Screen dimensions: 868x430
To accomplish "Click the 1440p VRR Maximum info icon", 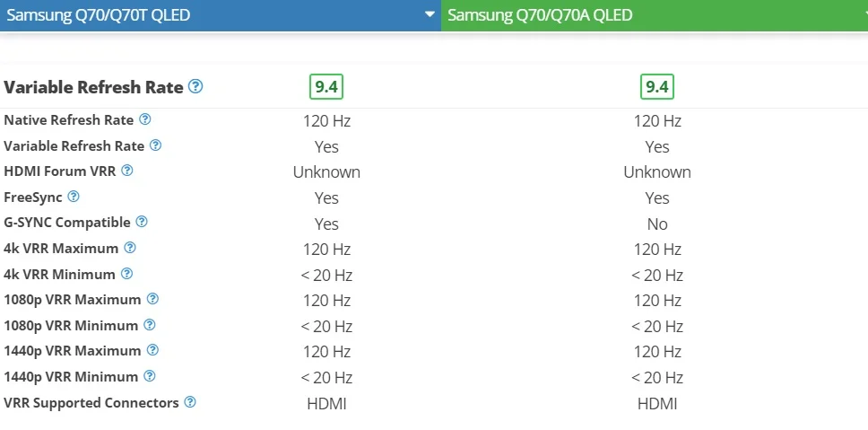I will 152,350.
